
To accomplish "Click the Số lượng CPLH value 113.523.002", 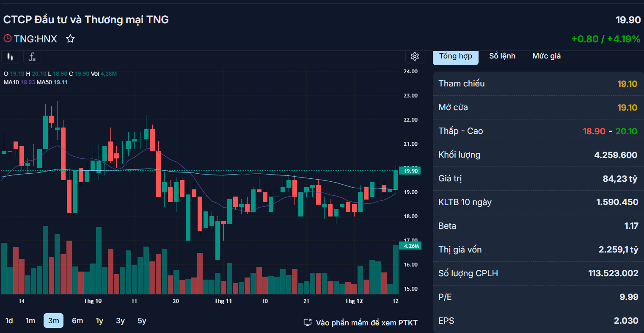I will coord(613,274).
